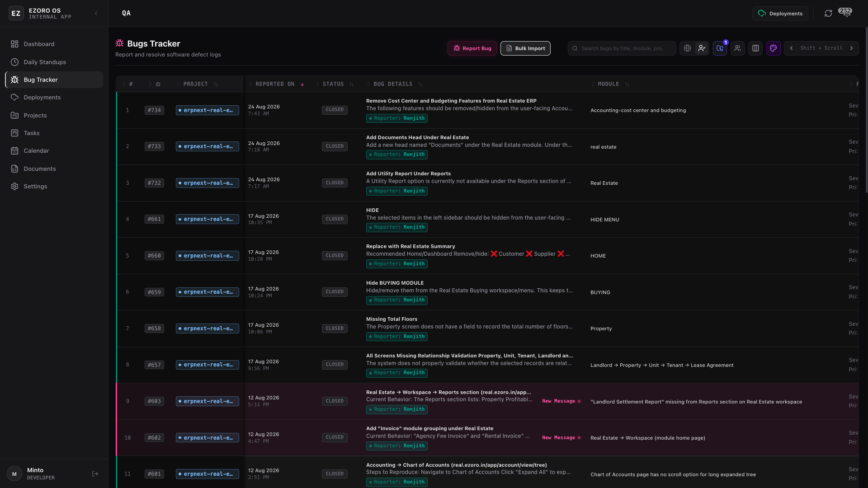Click the log out icon beside Minto
Image resolution: width=868 pixels, height=488 pixels.
[x=95, y=474]
